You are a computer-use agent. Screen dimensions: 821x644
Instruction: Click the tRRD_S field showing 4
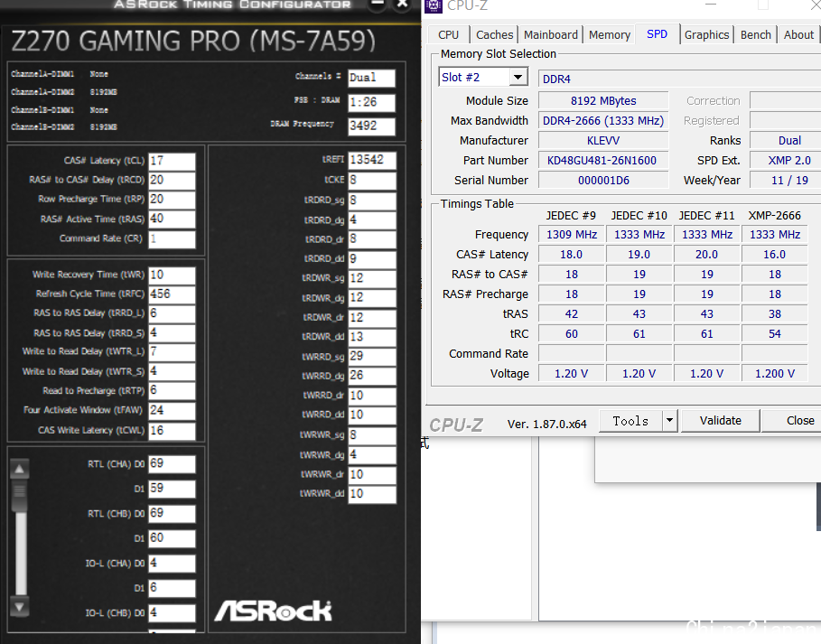(x=172, y=333)
